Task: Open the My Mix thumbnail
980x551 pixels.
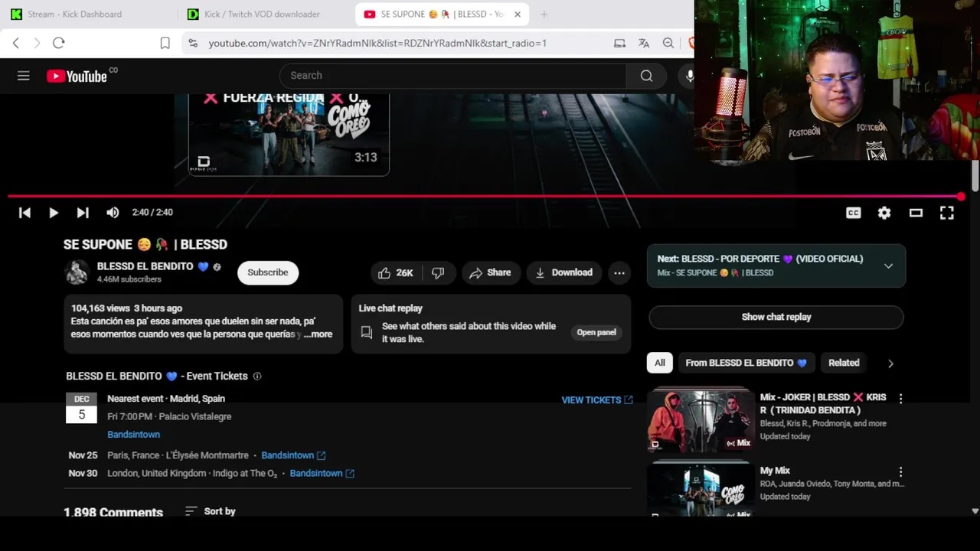Action: tap(701, 490)
